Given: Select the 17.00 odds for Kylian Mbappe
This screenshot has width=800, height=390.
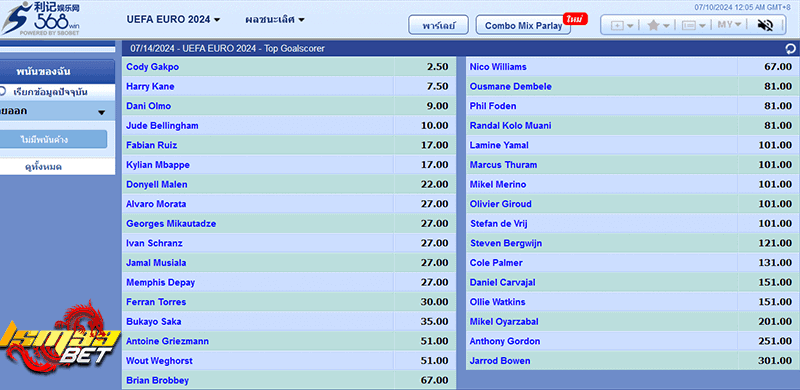Looking at the screenshot, I should [435, 165].
